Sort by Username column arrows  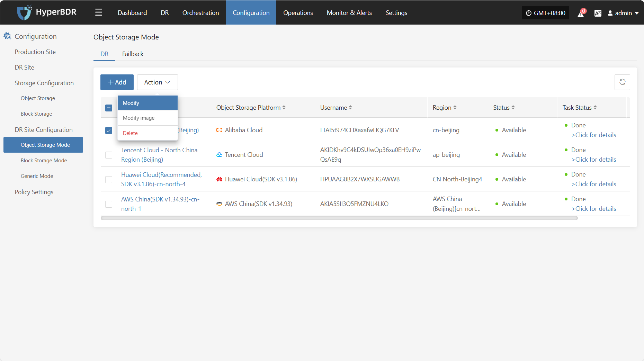(x=350, y=107)
